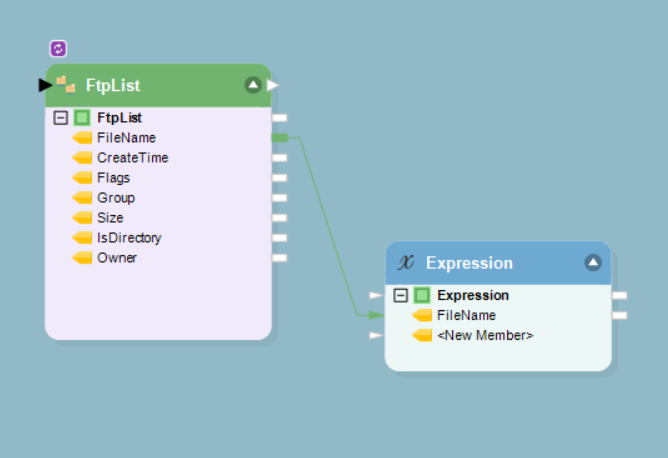
Task: Select the Owner field
Action: (x=117, y=257)
